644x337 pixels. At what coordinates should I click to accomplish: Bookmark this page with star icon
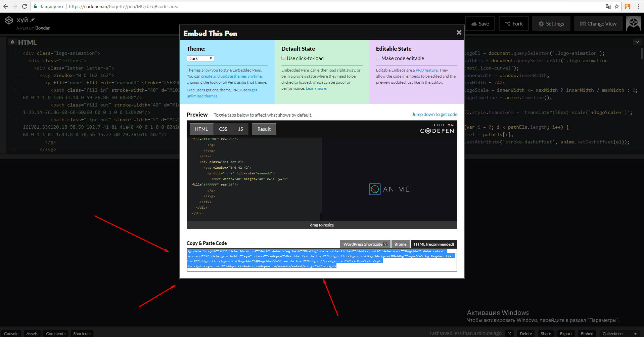617,6
